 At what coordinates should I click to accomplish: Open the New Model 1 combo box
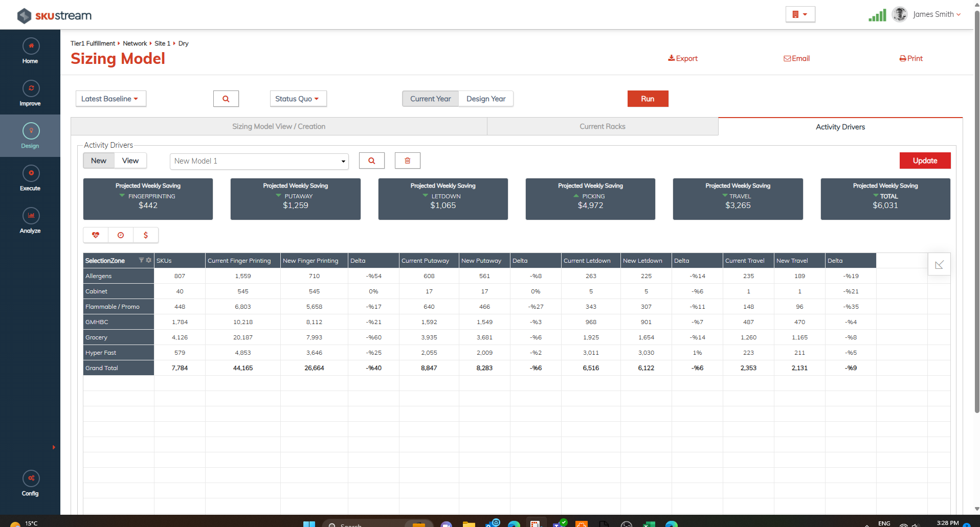point(259,161)
